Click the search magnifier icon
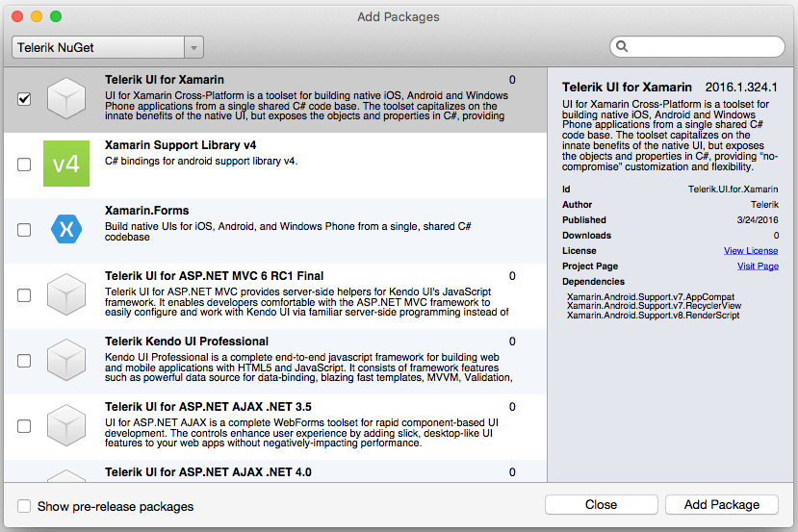Screen dimensions: 798x532 (622, 46)
